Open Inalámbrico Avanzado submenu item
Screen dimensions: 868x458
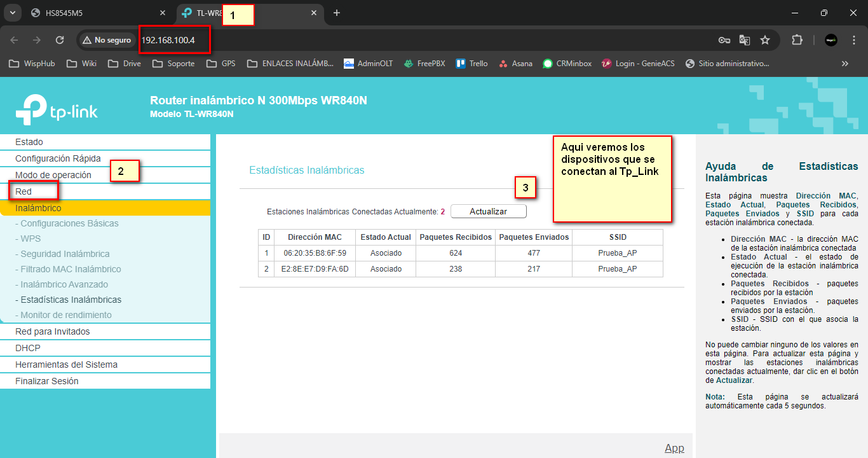click(x=62, y=284)
